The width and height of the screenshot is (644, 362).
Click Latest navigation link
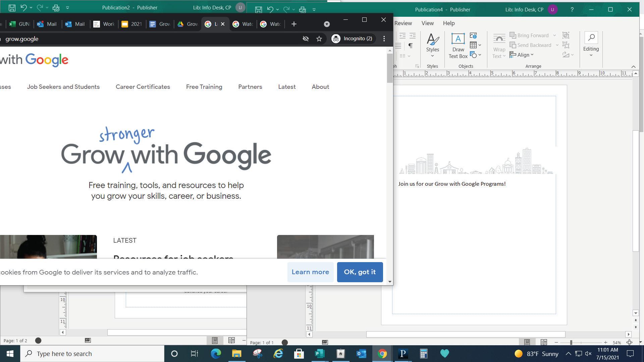click(x=287, y=87)
